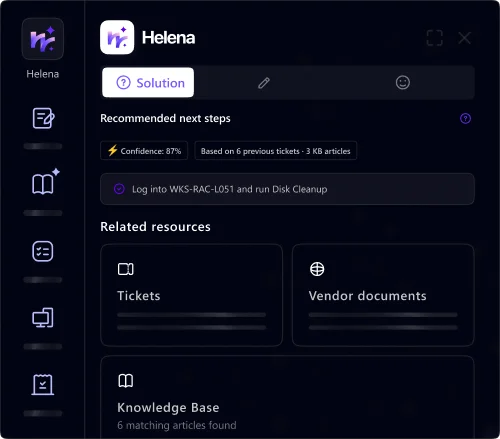Close the Helena panel

pyautogui.click(x=464, y=38)
